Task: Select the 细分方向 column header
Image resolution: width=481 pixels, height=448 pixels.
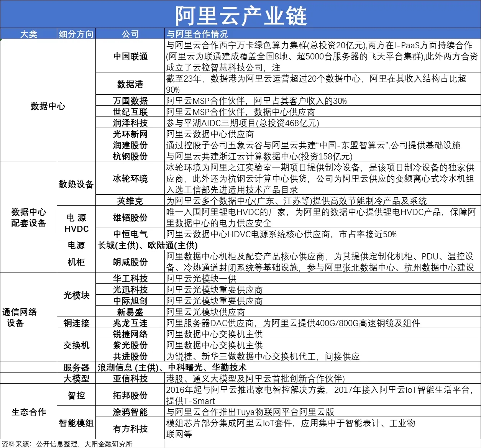Action: 76,34
